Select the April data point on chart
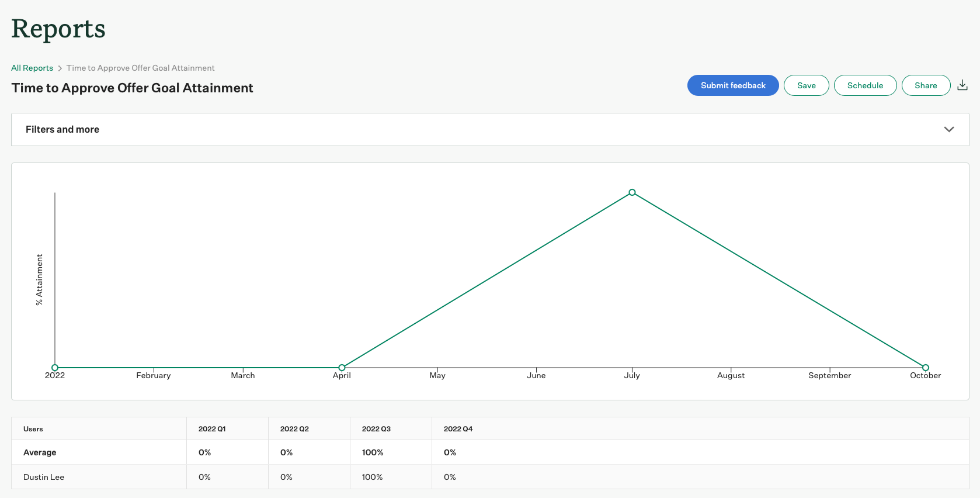 pos(342,368)
